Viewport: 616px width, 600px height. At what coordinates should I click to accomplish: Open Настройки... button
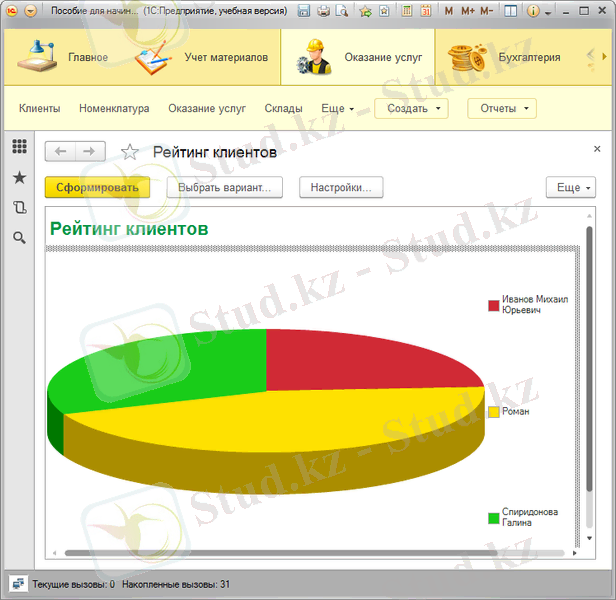point(341,187)
